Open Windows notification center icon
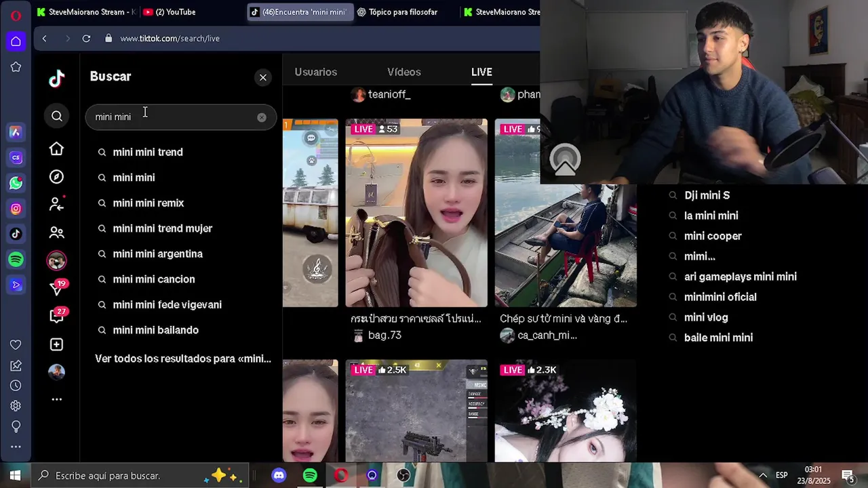The height and width of the screenshot is (488, 868). click(x=848, y=476)
